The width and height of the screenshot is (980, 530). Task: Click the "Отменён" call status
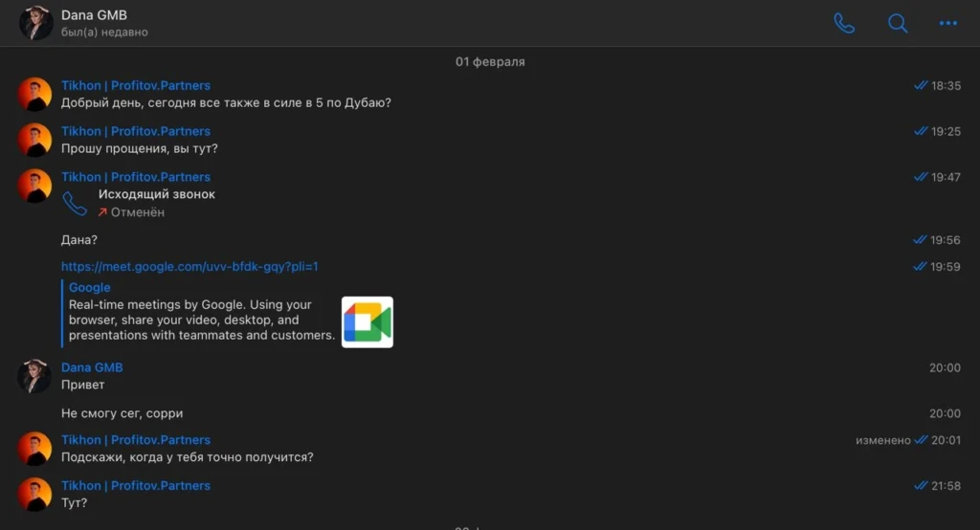point(138,212)
